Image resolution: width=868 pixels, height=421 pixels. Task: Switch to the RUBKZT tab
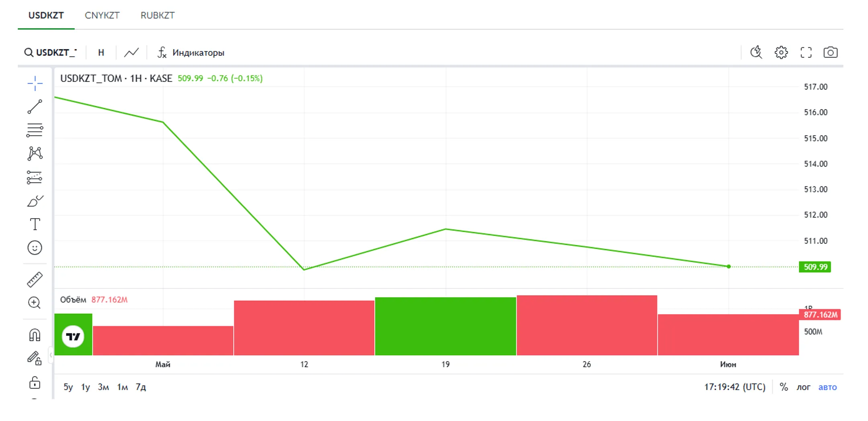tap(158, 15)
